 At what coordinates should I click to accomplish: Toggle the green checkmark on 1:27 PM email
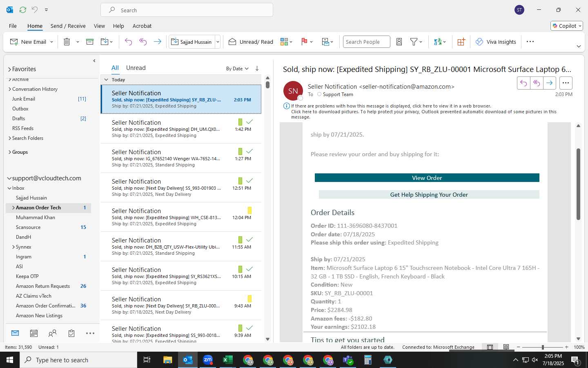click(x=249, y=151)
